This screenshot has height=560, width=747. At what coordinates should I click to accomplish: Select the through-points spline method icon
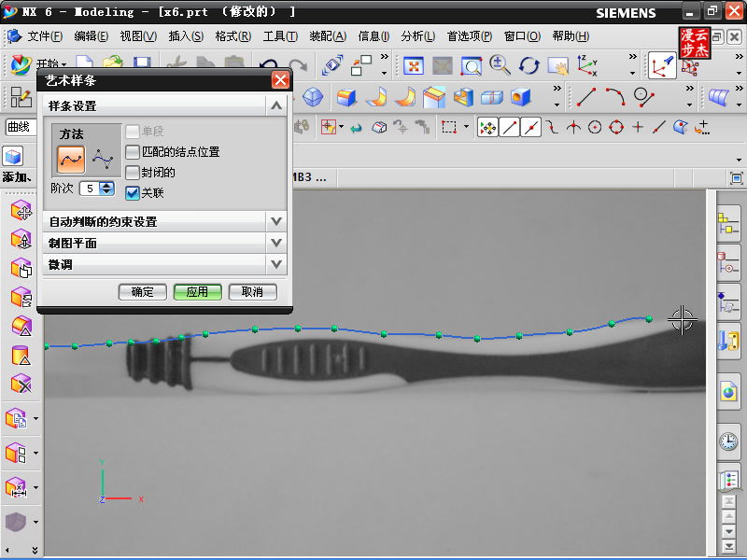coord(71,160)
